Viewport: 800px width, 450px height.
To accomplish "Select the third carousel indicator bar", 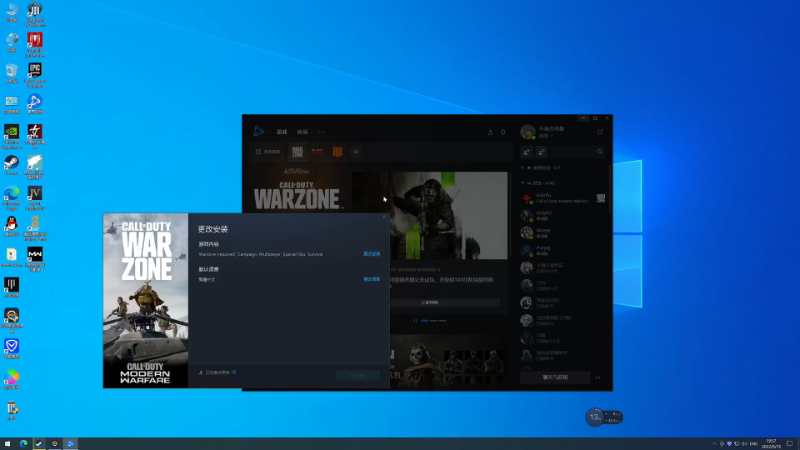I will 442,321.
